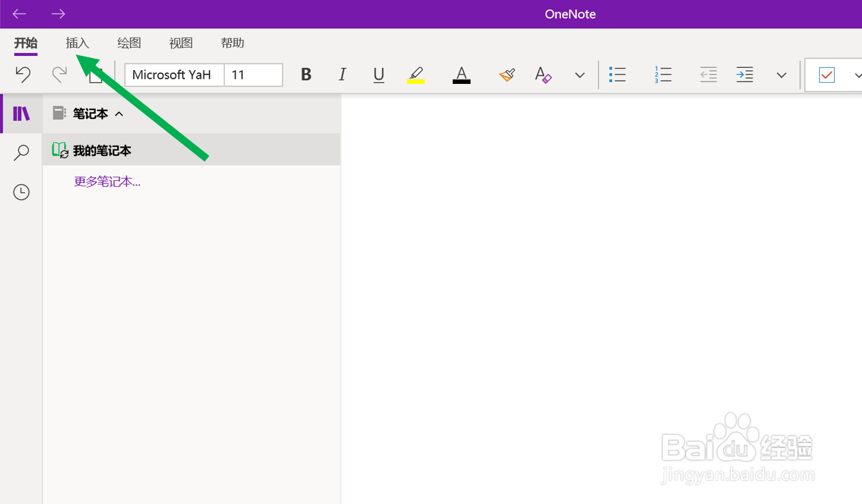Toggle italic formatting
The height and width of the screenshot is (504, 862).
(342, 75)
